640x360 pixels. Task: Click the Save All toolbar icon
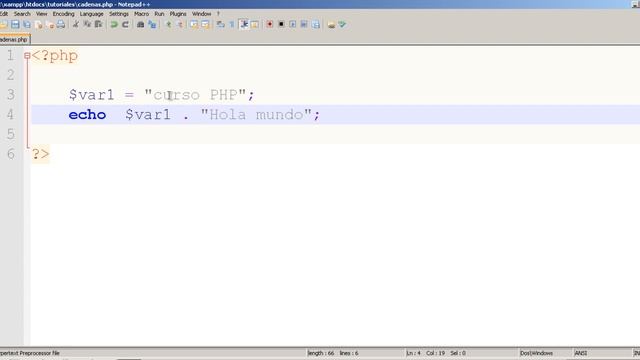click(27, 24)
